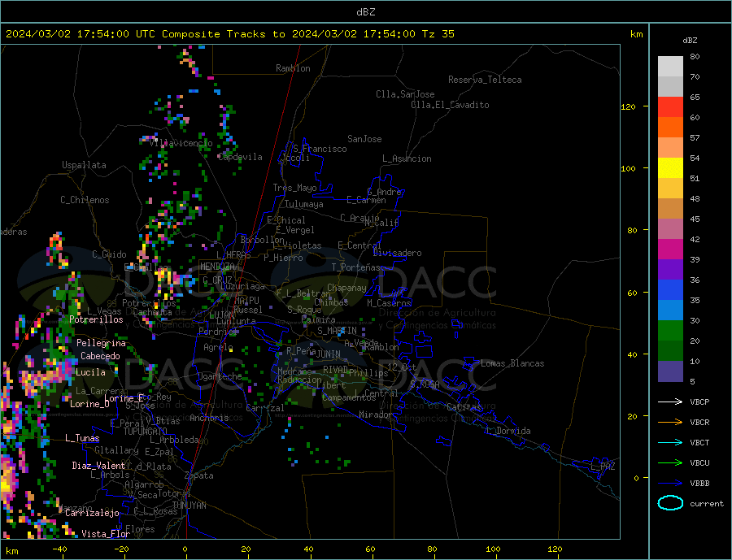Click the 'S_ROSA' place label
This screenshot has height=560, width=732.
pyautogui.click(x=425, y=384)
